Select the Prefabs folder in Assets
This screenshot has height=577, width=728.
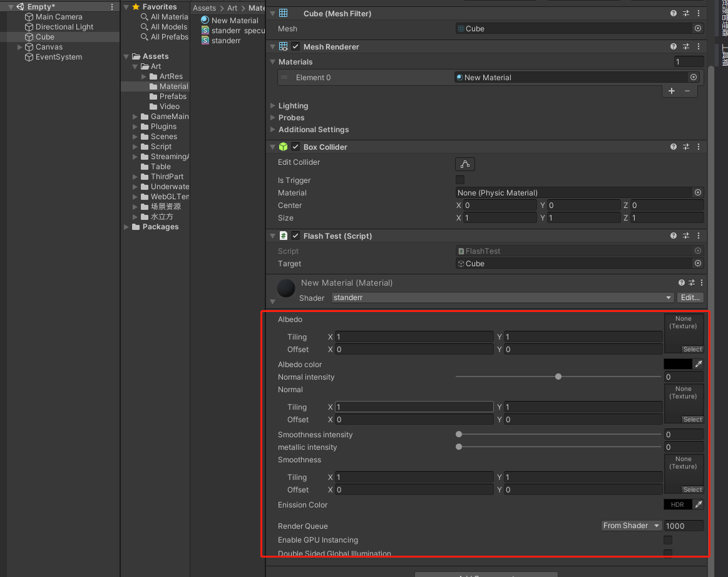tap(173, 96)
